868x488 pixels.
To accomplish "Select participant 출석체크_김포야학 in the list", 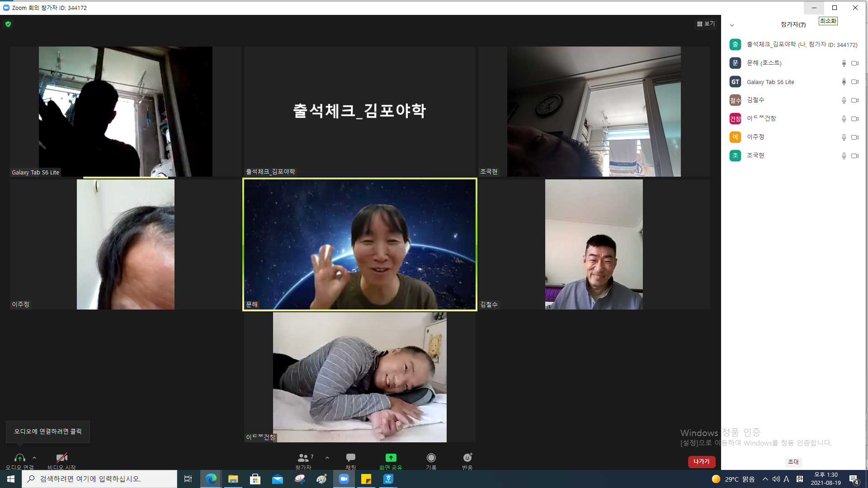I will coord(793,44).
